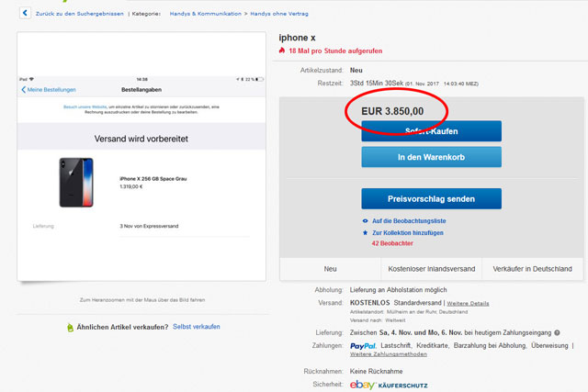Add item with In den Warenkorb button
This screenshot has height=392, width=588.
tap(431, 157)
